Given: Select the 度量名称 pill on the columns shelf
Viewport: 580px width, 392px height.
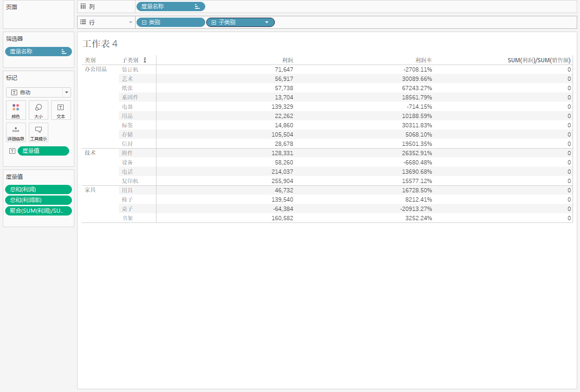Looking at the screenshot, I should tap(170, 7).
